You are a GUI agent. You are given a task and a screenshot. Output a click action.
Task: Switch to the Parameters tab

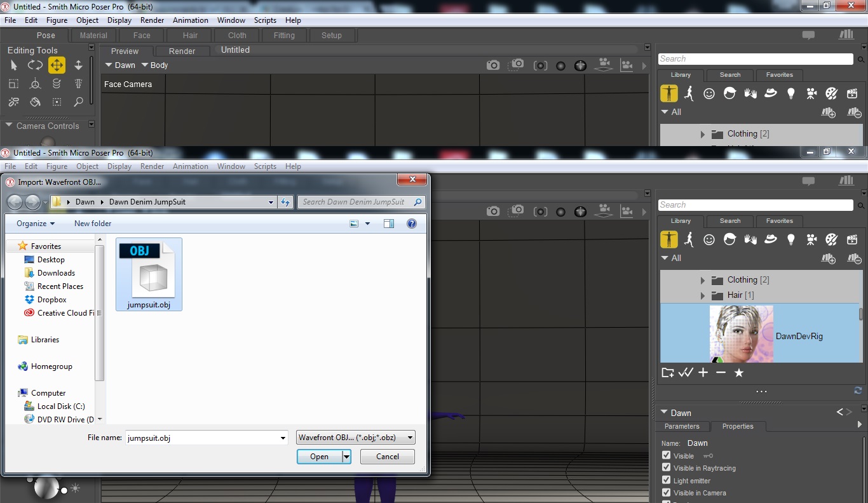(x=682, y=427)
